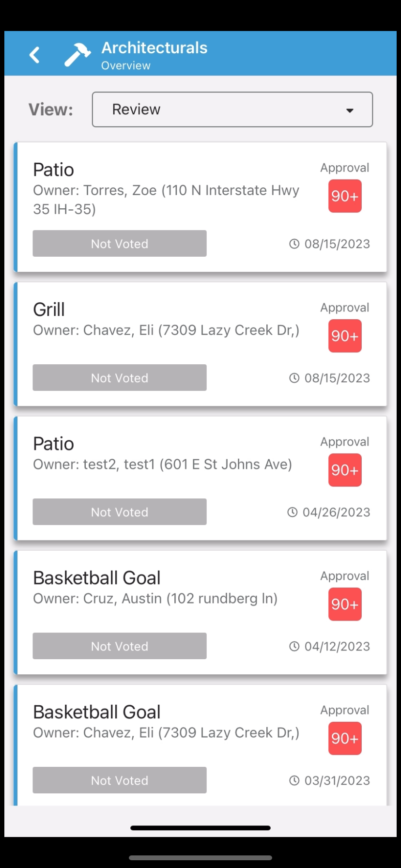Click the hammer Architecturals icon
Screen dimensions: 401x868
point(77,54)
